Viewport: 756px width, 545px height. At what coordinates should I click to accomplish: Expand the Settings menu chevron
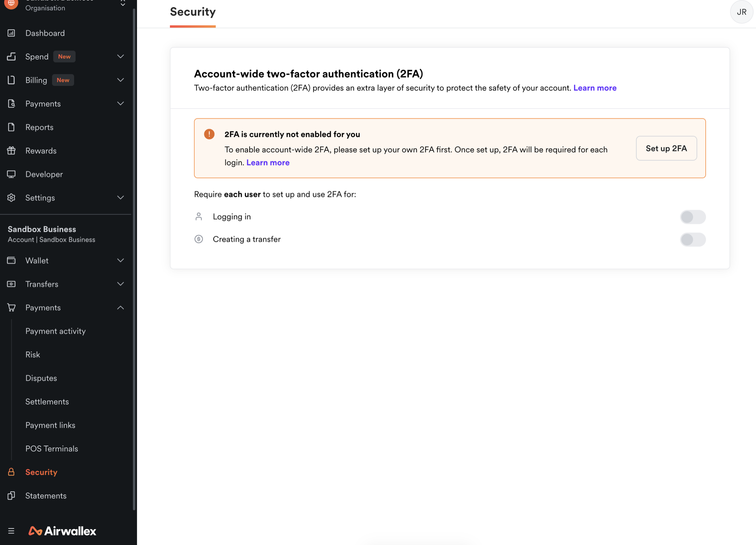pos(120,198)
